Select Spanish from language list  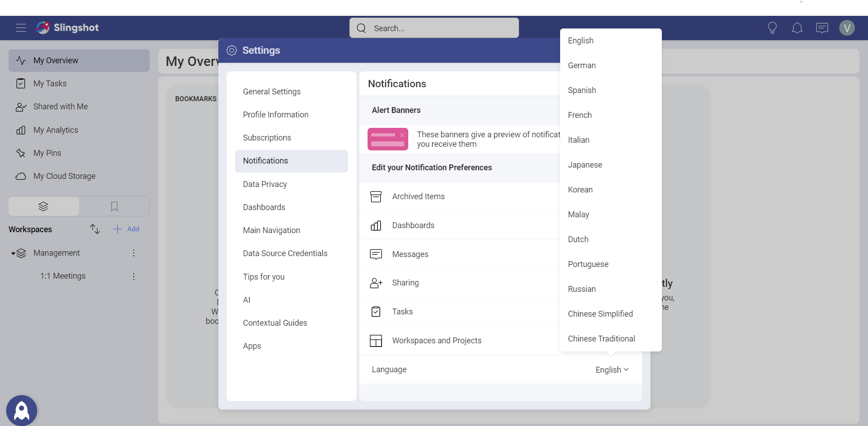click(611, 90)
